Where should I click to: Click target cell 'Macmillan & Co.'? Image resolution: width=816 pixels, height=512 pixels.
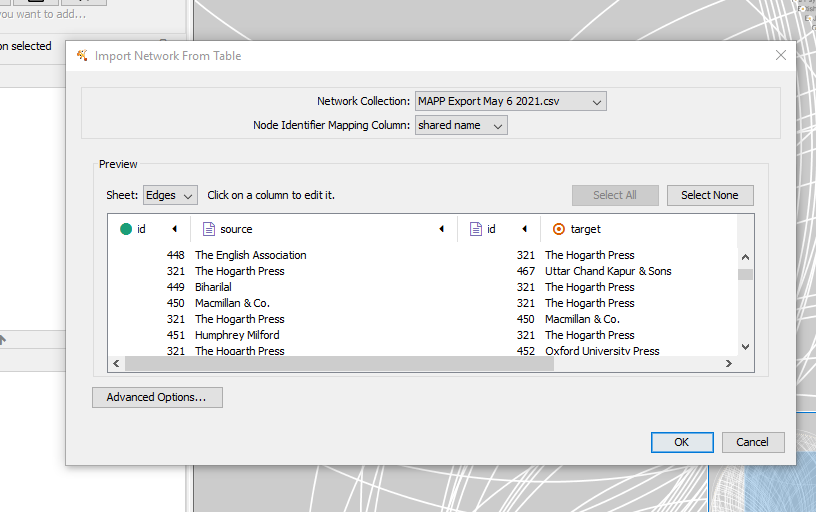point(582,319)
